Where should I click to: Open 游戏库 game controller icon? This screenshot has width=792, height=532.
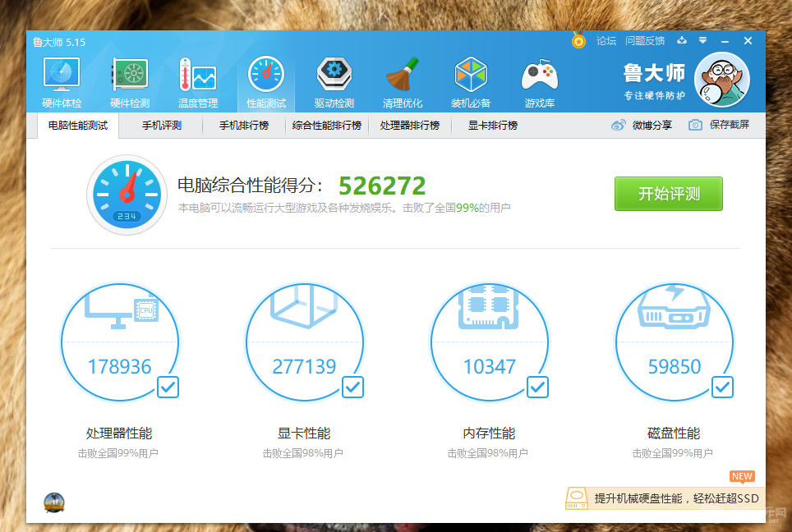click(x=540, y=82)
